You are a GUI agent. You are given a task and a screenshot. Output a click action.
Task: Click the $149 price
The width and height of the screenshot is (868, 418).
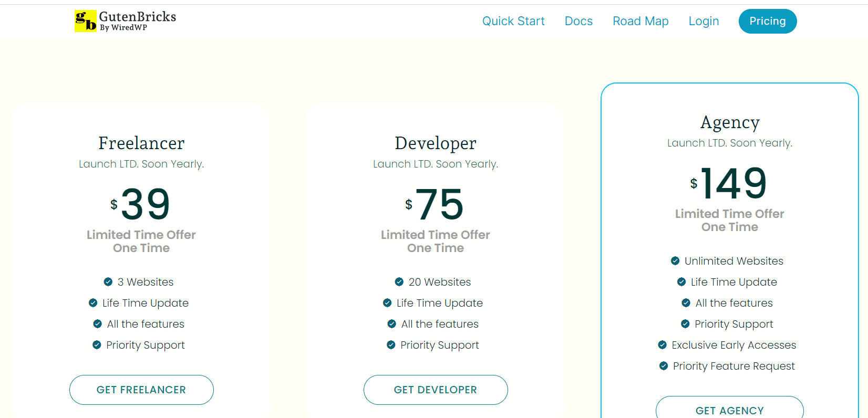click(x=729, y=183)
